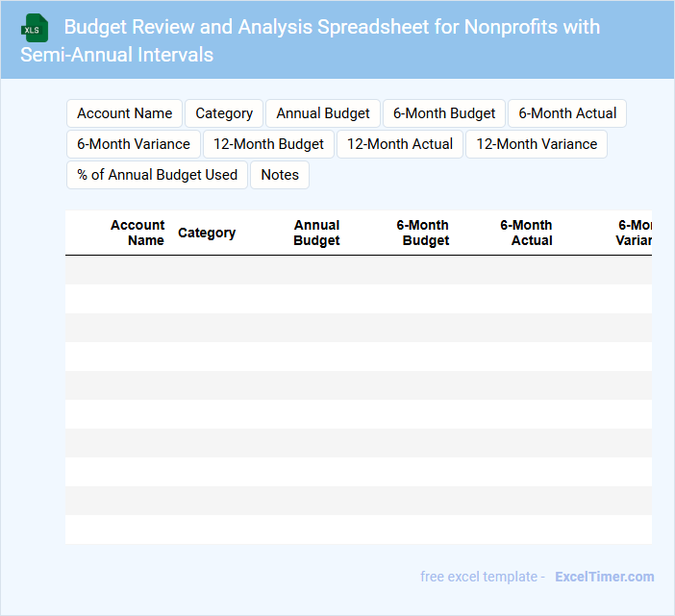Select the Notes tag

pyautogui.click(x=280, y=175)
